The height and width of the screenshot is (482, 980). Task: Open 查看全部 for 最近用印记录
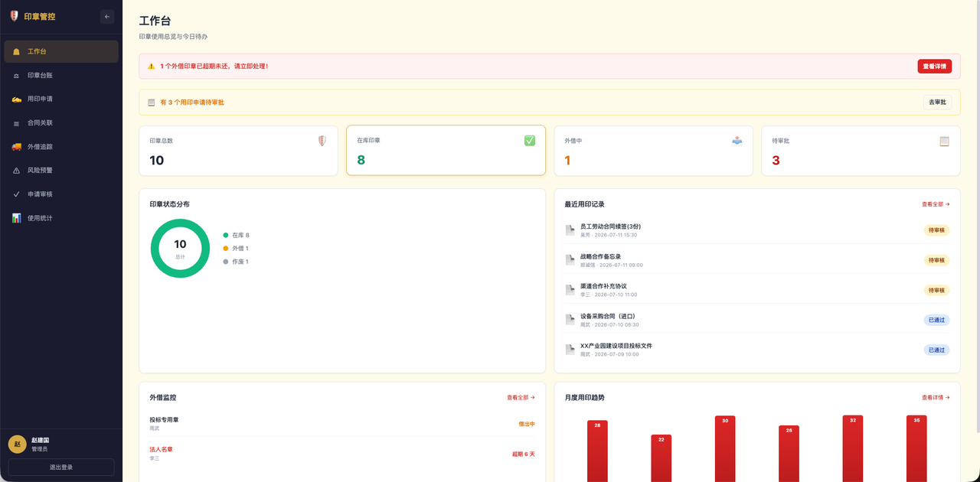936,204
